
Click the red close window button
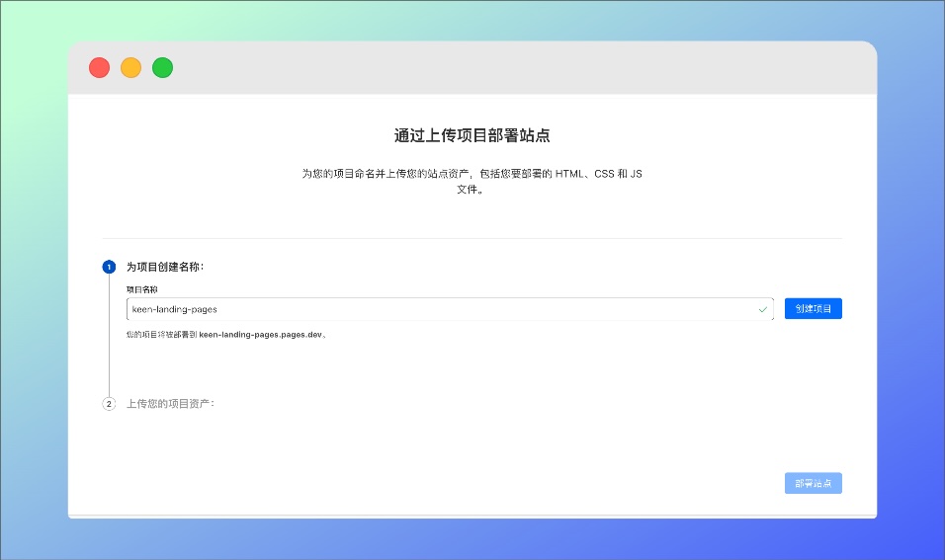(99, 68)
